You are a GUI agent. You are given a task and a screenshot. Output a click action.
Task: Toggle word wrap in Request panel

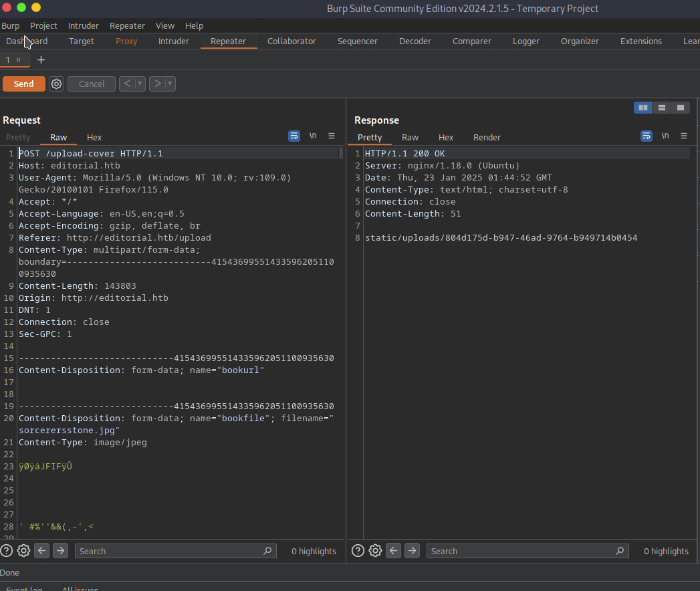294,136
